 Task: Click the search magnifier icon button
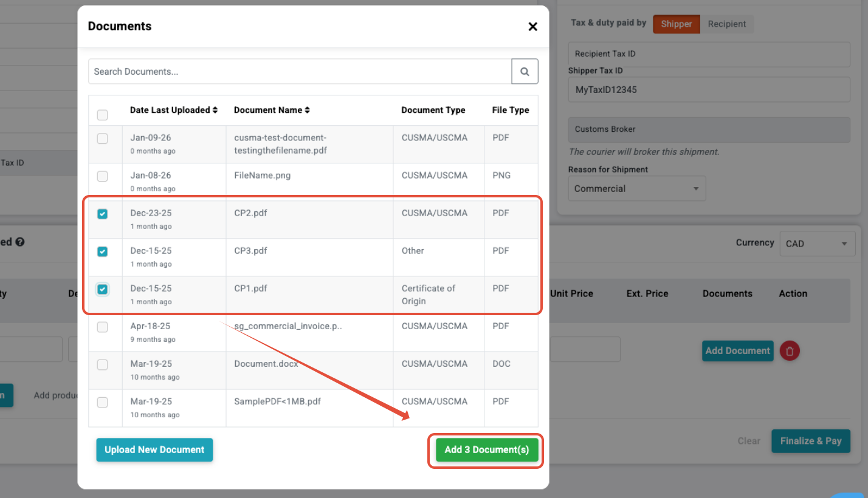525,71
